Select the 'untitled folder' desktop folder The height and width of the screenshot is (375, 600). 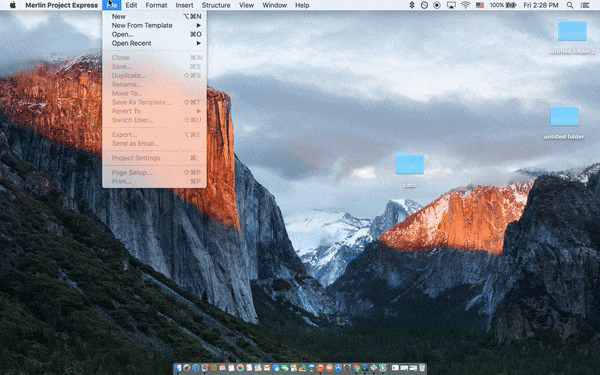pos(564,122)
